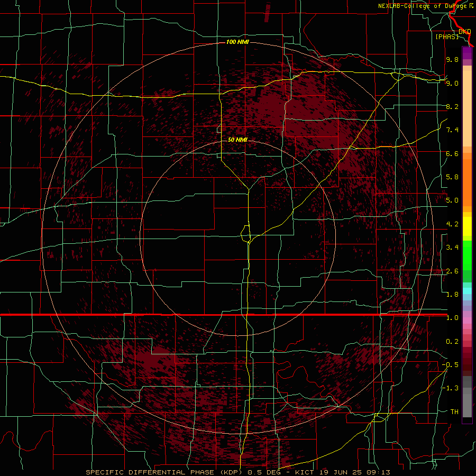
Task: Click the 9.0 value on color scale
Action: (452, 83)
